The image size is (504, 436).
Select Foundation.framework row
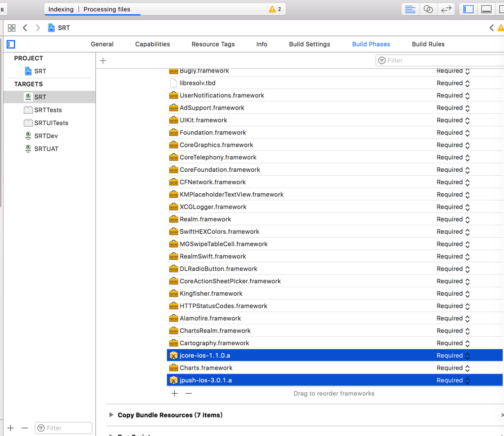click(335, 132)
